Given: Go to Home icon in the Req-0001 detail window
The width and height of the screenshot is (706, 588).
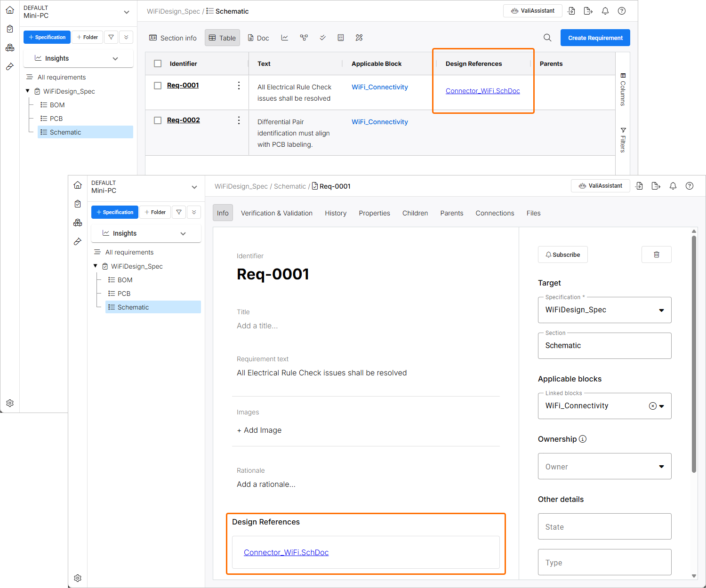Looking at the screenshot, I should pyautogui.click(x=78, y=185).
